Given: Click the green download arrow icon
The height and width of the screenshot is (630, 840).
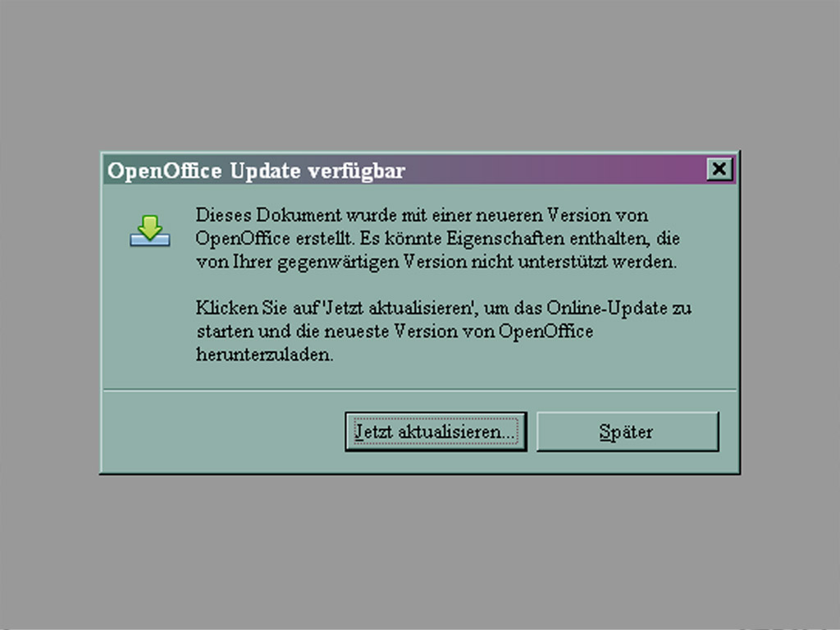Looking at the screenshot, I should (x=150, y=226).
